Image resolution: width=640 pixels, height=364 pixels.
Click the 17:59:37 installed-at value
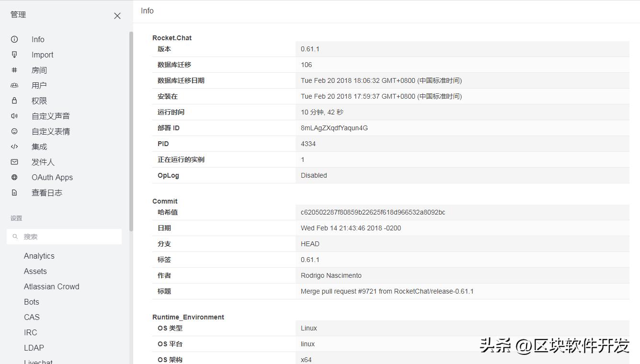[381, 96]
